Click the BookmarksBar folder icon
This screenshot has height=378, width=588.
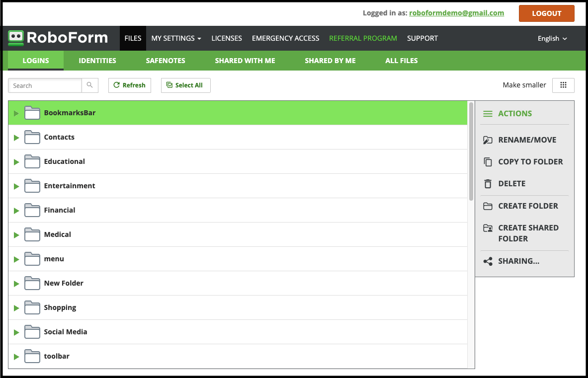click(x=32, y=113)
